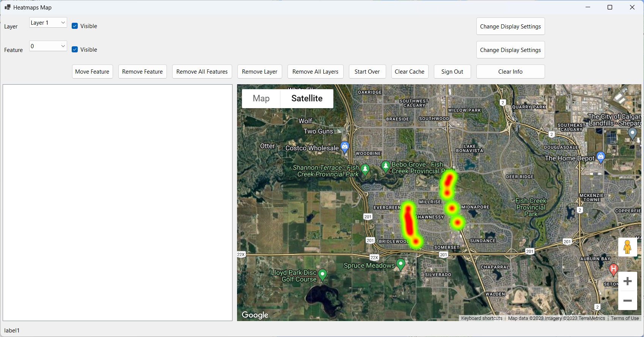Screen dimensions: 644x337
Task: Switch to the Map view tab
Action: (261, 99)
